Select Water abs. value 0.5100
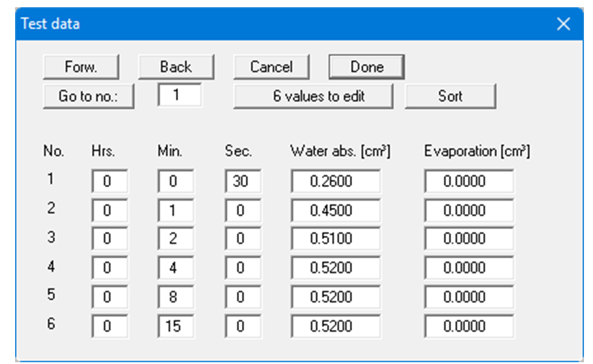The image size is (593, 364). (x=336, y=239)
